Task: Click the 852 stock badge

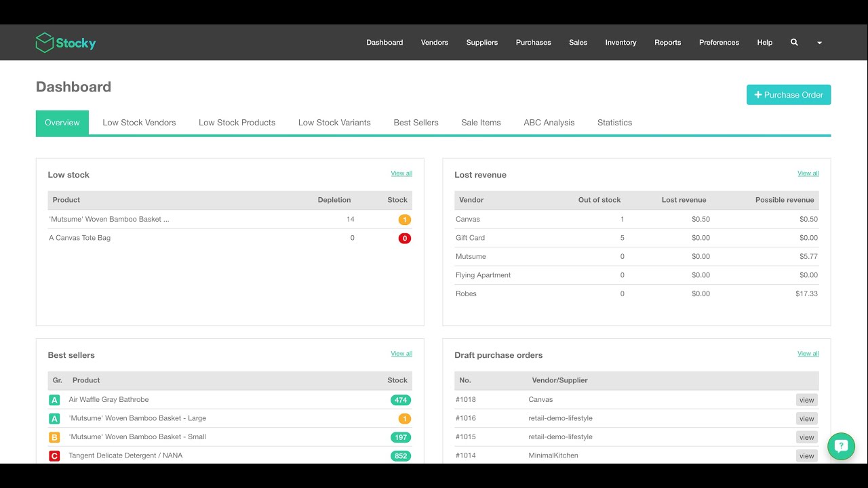Action: coord(401,456)
